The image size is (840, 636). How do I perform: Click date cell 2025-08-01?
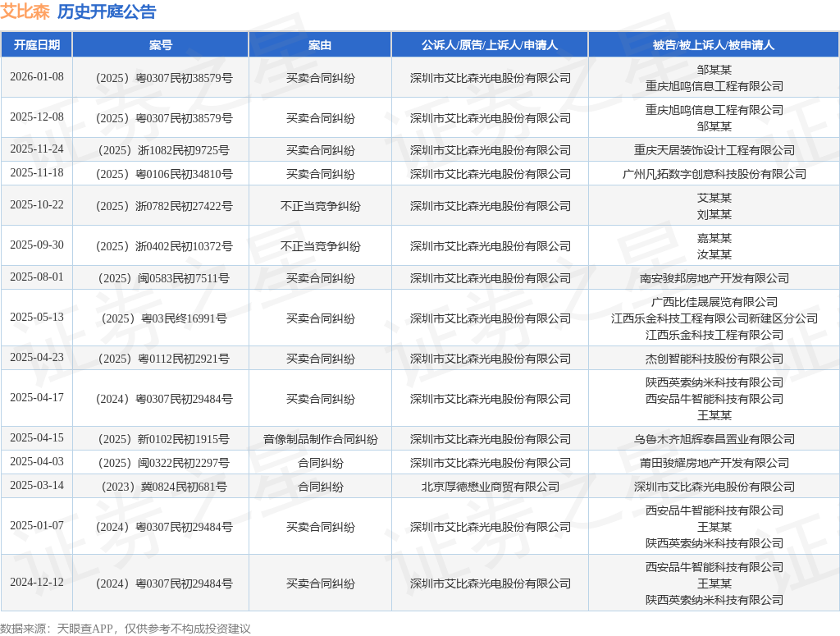[37, 277]
